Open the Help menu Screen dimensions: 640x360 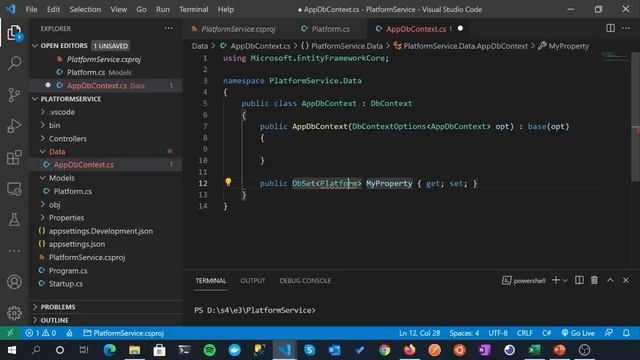pyautogui.click(x=226, y=9)
